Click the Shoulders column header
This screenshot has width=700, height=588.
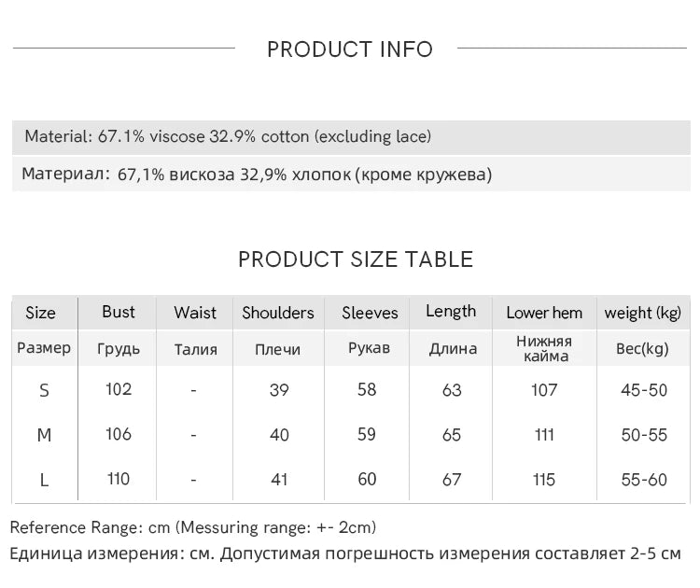point(278,313)
